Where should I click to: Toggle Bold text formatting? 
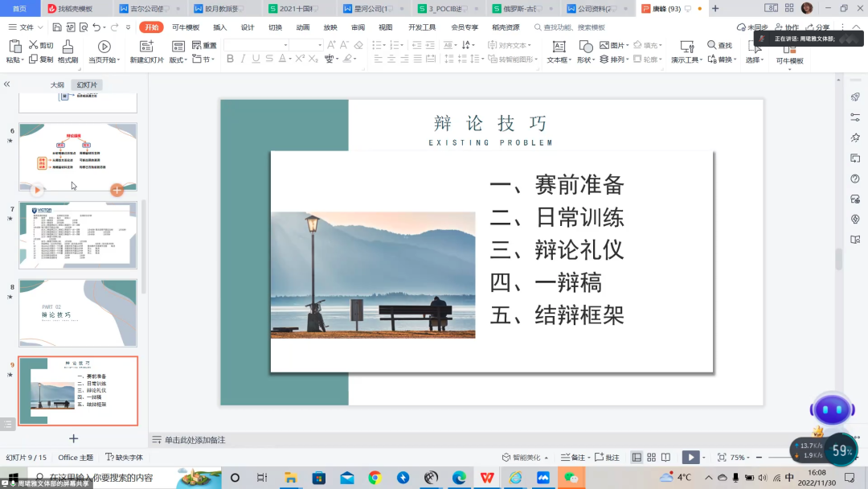(x=231, y=60)
